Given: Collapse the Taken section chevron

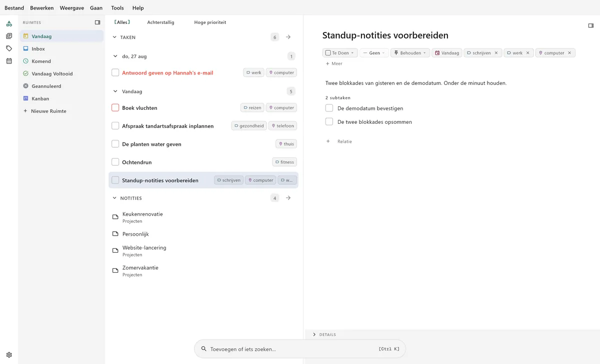Looking at the screenshot, I should click(x=114, y=37).
